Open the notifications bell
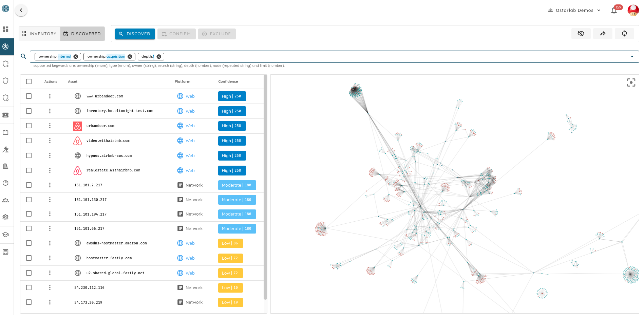 pos(614,11)
